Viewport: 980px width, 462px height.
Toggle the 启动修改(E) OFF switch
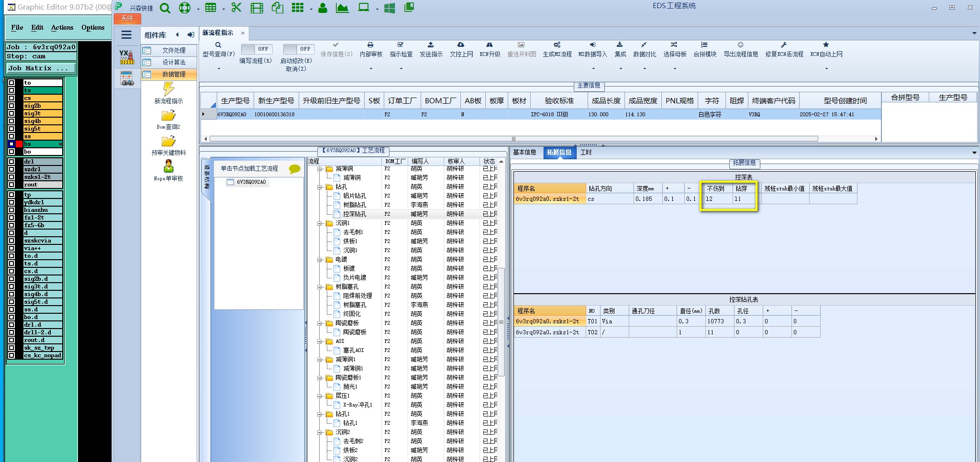click(299, 49)
